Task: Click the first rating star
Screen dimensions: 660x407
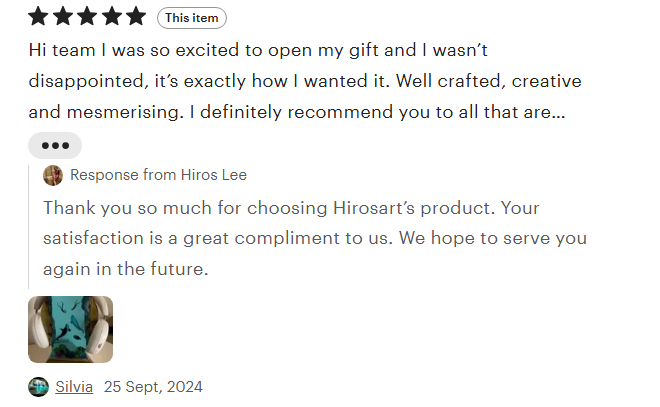Action: [x=38, y=17]
